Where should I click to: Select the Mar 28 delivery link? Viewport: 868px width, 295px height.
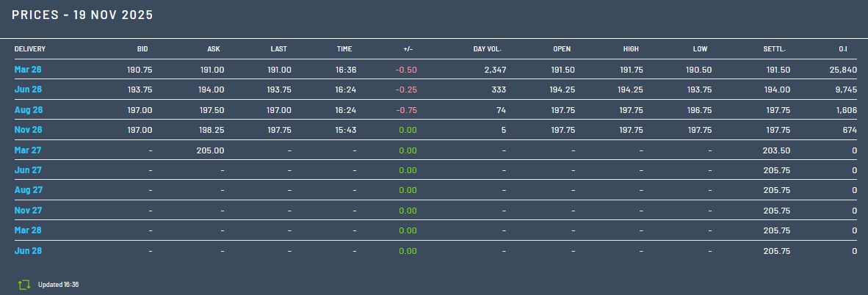point(29,230)
